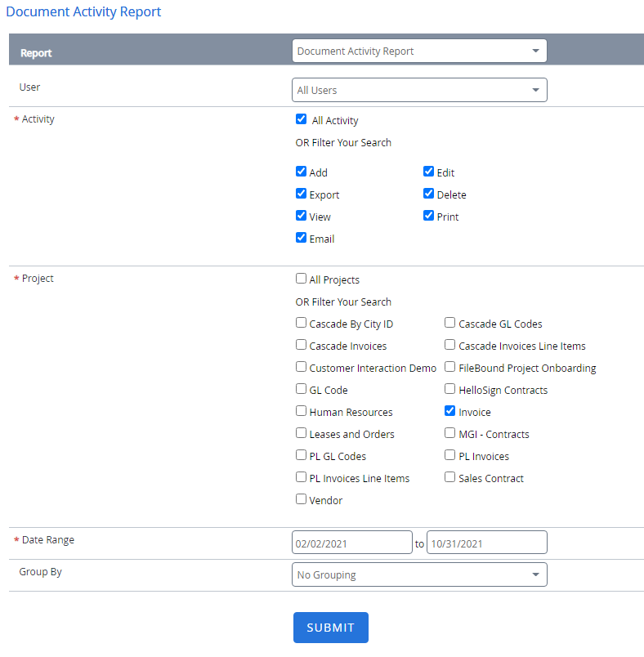
Task: Expand the All Users dropdown
Action: click(418, 90)
